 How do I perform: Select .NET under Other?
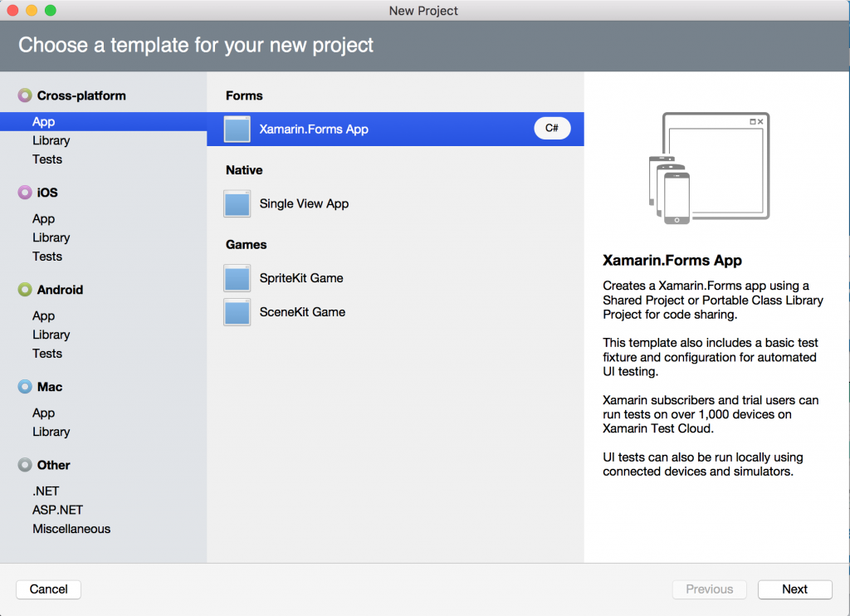[46, 491]
